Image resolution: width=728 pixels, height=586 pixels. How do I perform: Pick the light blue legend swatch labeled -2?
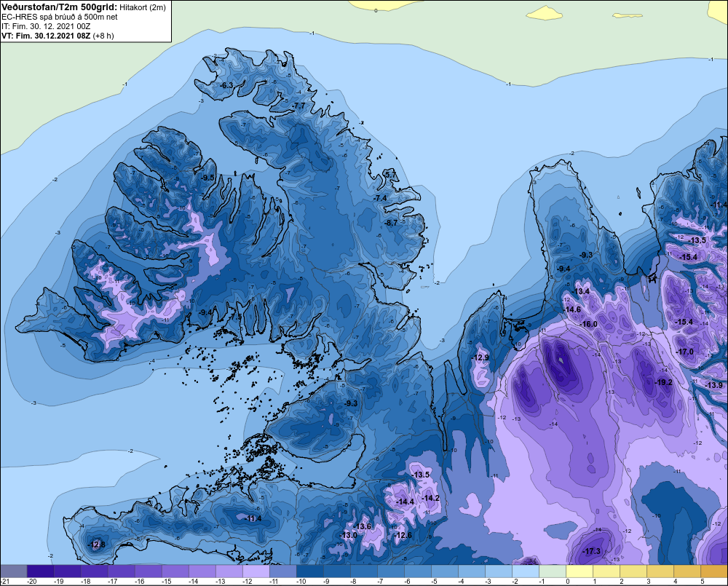525,571
